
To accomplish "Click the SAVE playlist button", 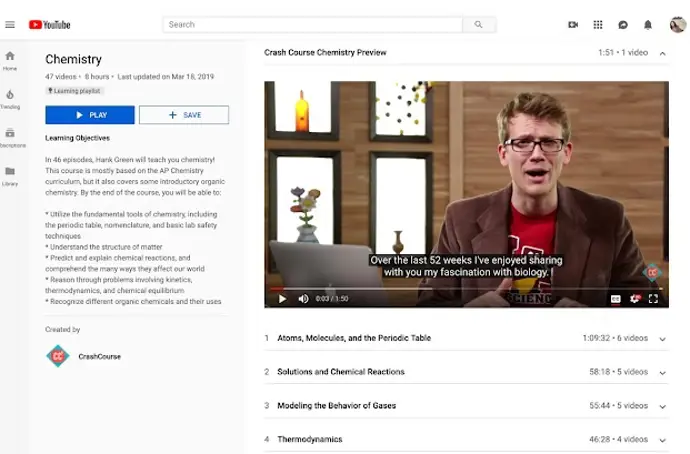I will tap(184, 115).
